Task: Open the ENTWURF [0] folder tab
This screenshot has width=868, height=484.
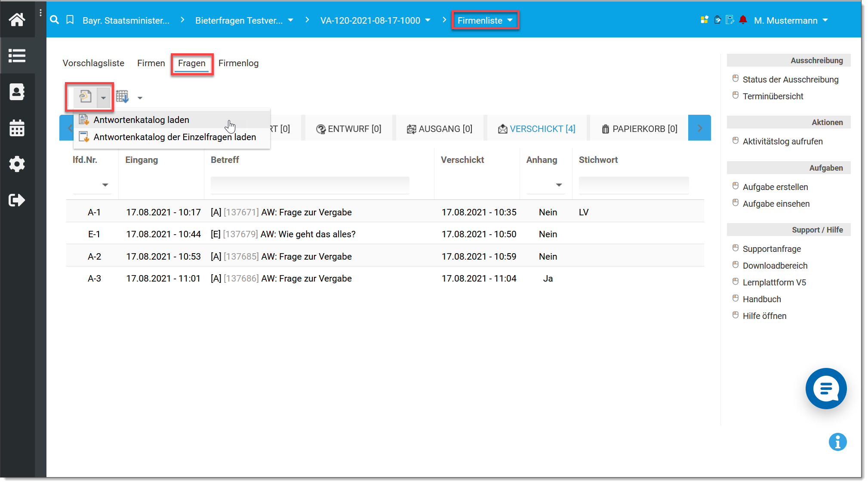Action: click(x=349, y=129)
